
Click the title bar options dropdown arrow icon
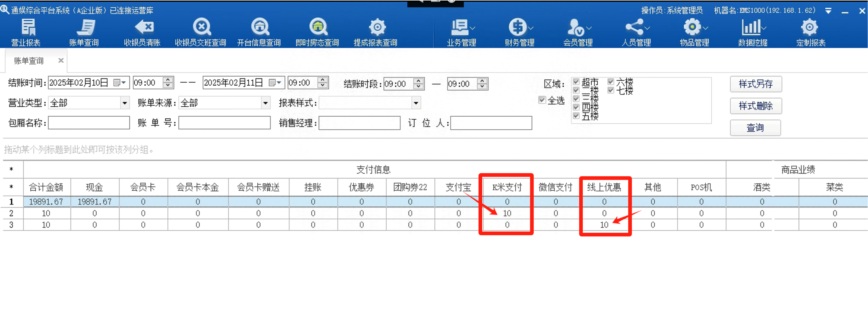[828, 11]
